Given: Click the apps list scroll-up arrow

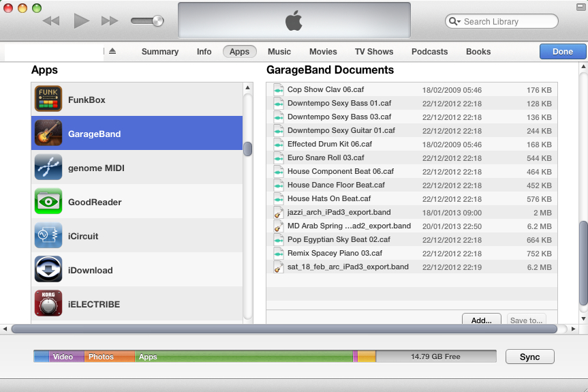Looking at the screenshot, I should (247, 88).
